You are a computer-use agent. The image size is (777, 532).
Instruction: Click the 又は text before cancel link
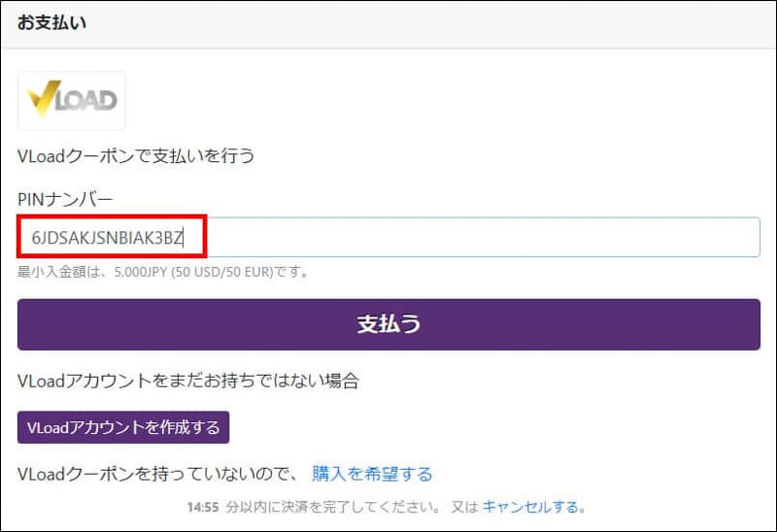(463, 507)
